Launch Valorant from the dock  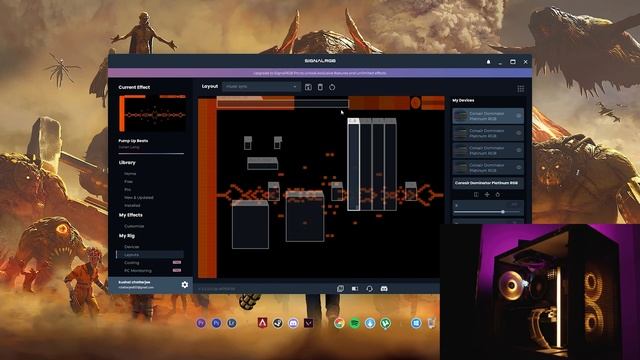pyautogui.click(x=309, y=323)
